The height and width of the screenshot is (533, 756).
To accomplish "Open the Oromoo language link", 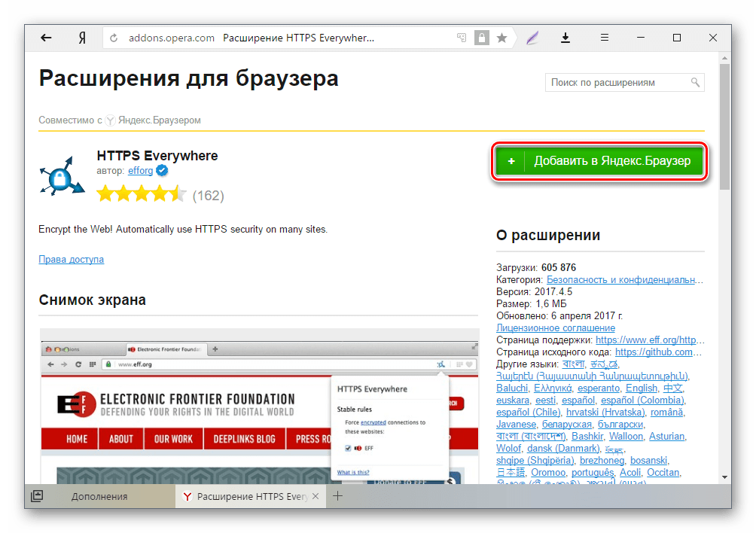I will click(x=548, y=472).
